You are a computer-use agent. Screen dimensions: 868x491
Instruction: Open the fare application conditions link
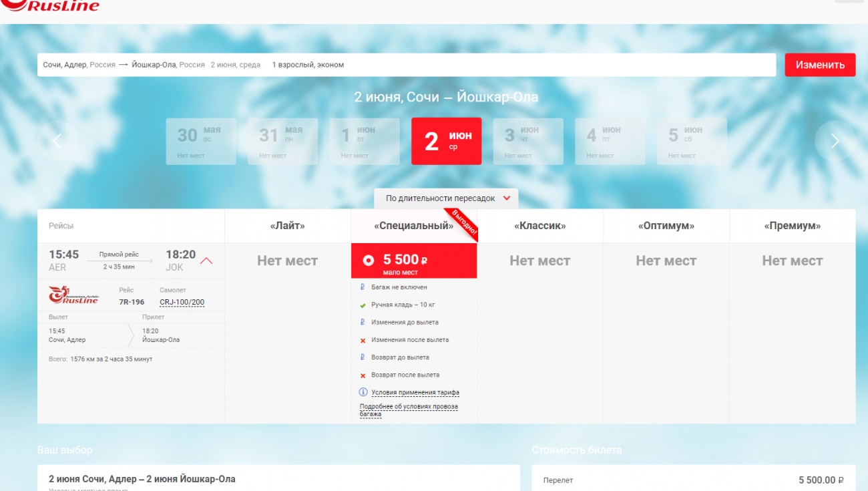coord(415,393)
